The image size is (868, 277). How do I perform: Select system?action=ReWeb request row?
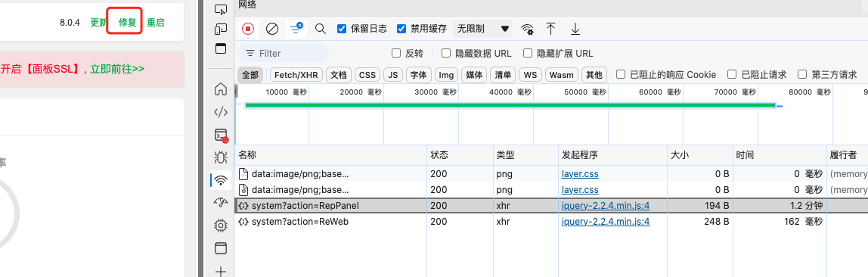point(551,223)
